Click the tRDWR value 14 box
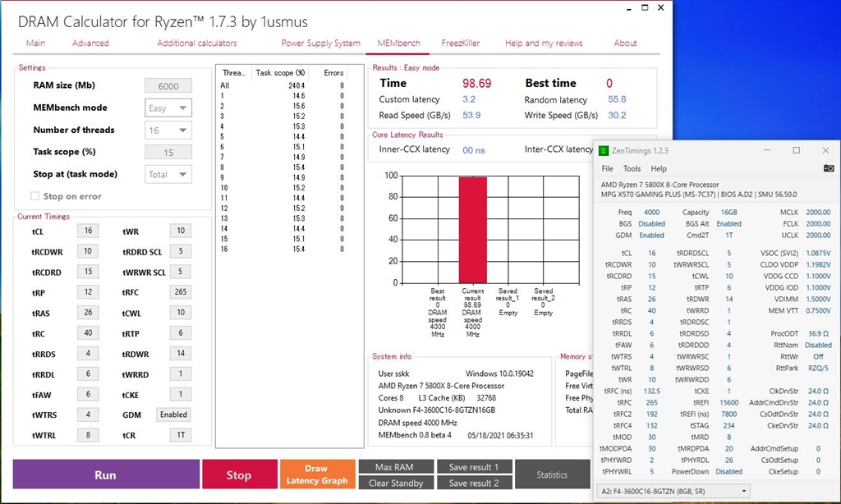This screenshot has width=841, height=504. coord(180,353)
